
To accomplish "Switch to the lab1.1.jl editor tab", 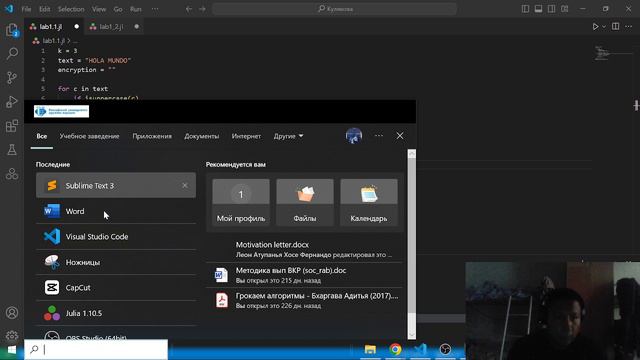I will click(54, 27).
